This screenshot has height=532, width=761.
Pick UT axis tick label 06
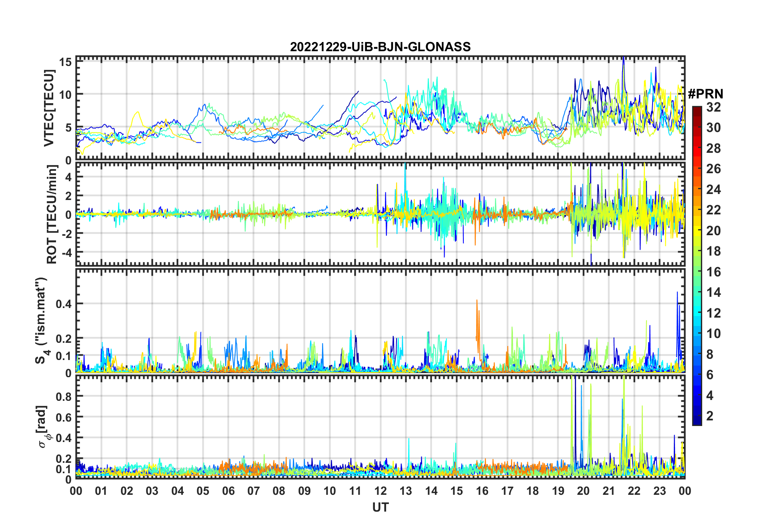tap(228, 491)
